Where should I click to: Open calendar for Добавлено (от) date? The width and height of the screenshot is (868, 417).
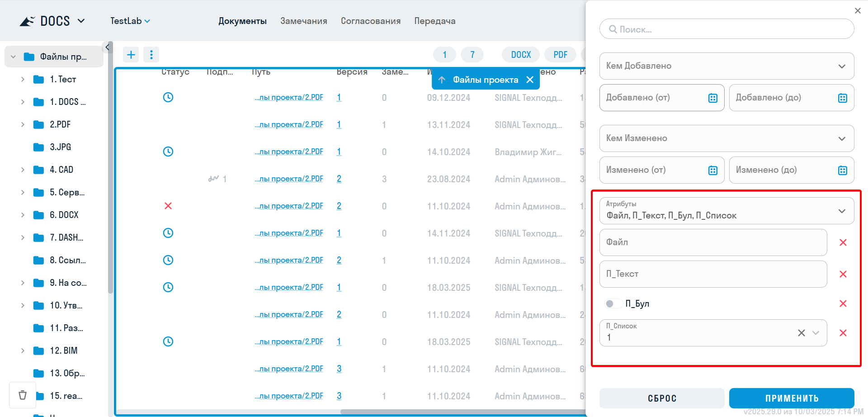coord(712,98)
